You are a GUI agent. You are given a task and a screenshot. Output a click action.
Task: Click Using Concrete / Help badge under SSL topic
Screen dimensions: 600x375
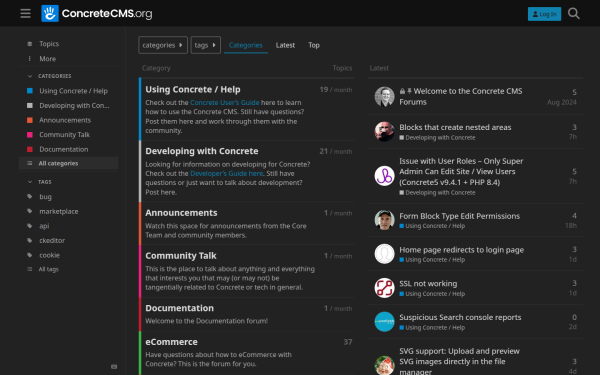click(x=432, y=294)
